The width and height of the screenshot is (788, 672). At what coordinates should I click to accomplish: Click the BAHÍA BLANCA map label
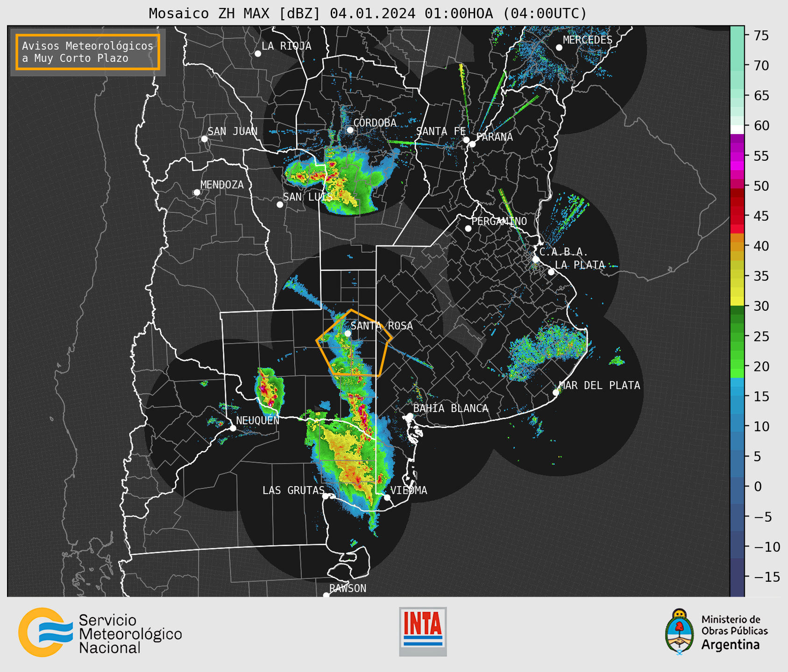click(451, 408)
